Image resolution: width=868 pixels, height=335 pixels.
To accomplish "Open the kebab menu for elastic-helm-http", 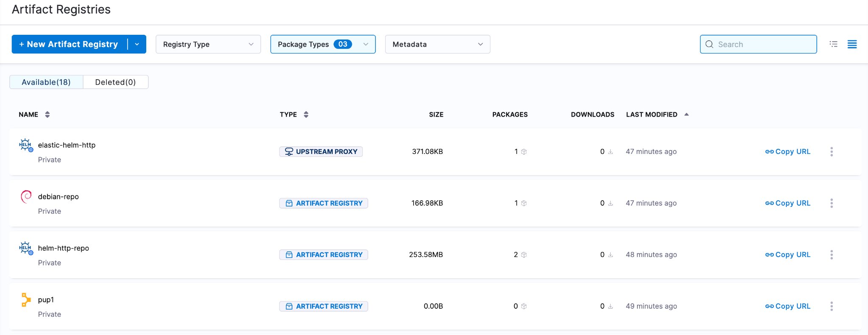I will pos(832,152).
